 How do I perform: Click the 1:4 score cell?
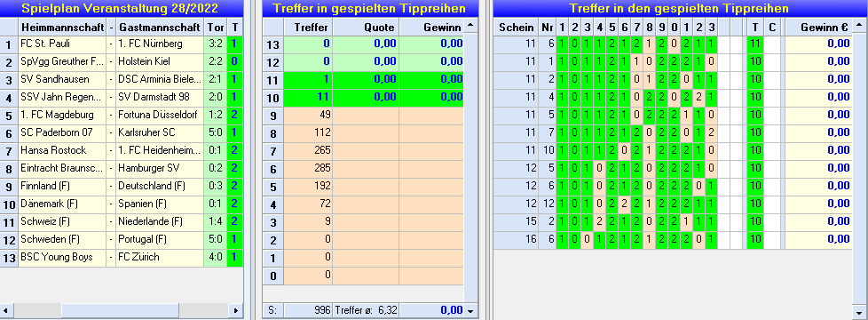point(216,221)
